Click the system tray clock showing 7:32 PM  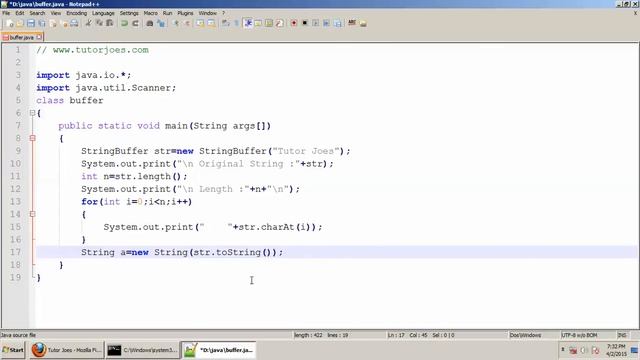(x=616, y=346)
